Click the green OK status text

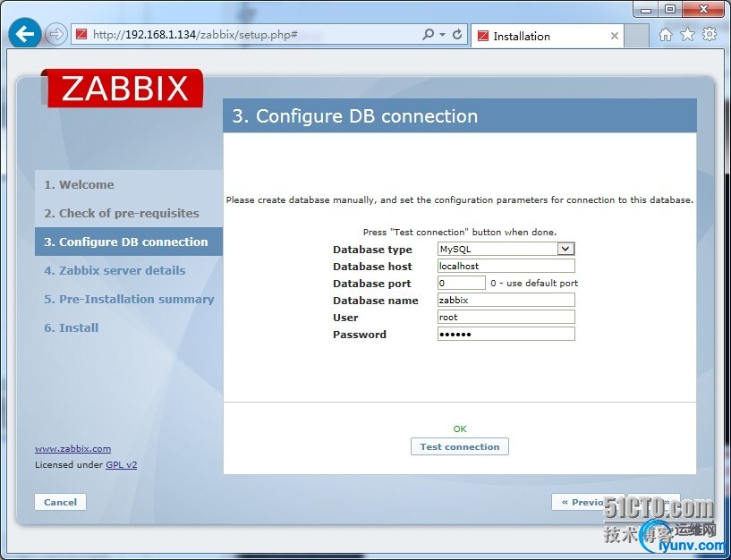click(x=460, y=429)
